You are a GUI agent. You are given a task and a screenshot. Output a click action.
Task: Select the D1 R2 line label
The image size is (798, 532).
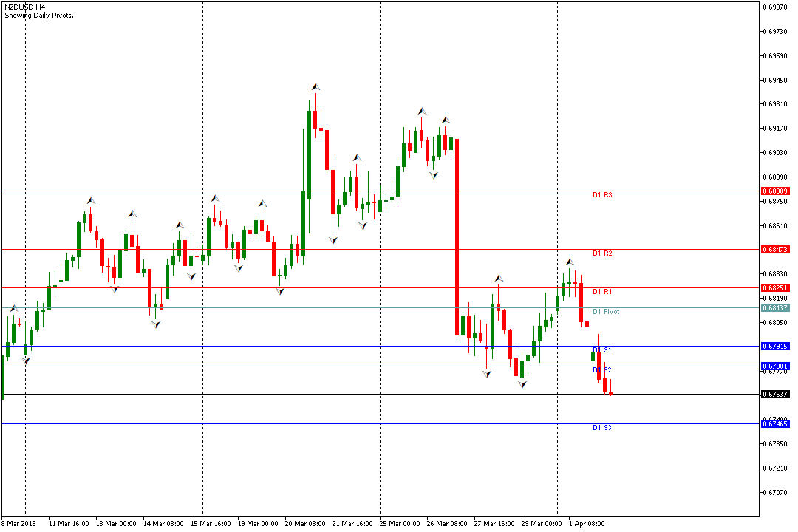pos(602,253)
